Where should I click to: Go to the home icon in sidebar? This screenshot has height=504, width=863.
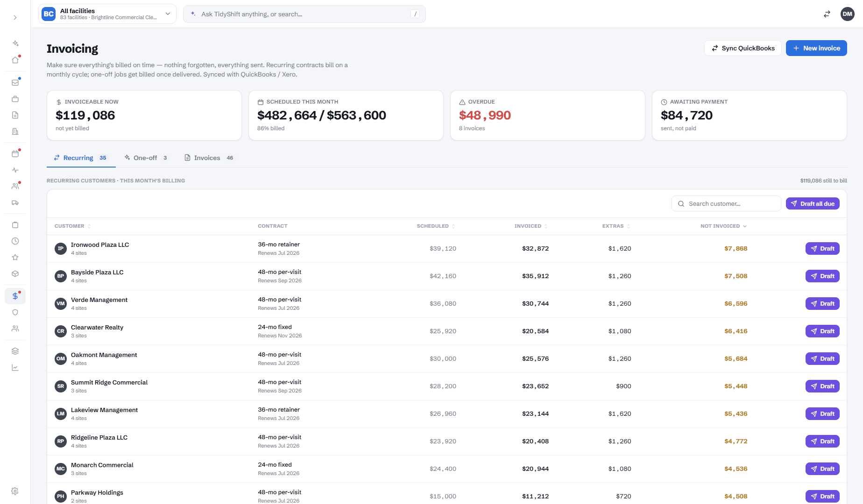coord(15,60)
